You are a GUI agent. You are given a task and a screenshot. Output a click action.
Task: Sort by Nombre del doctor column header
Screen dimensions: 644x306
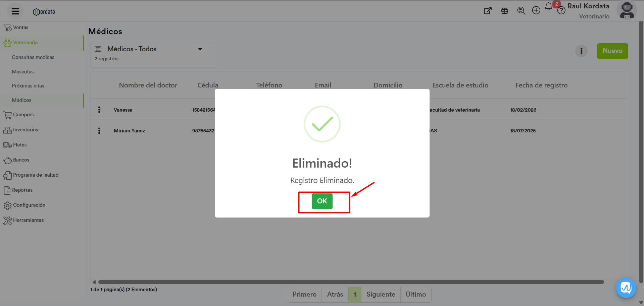coord(148,85)
